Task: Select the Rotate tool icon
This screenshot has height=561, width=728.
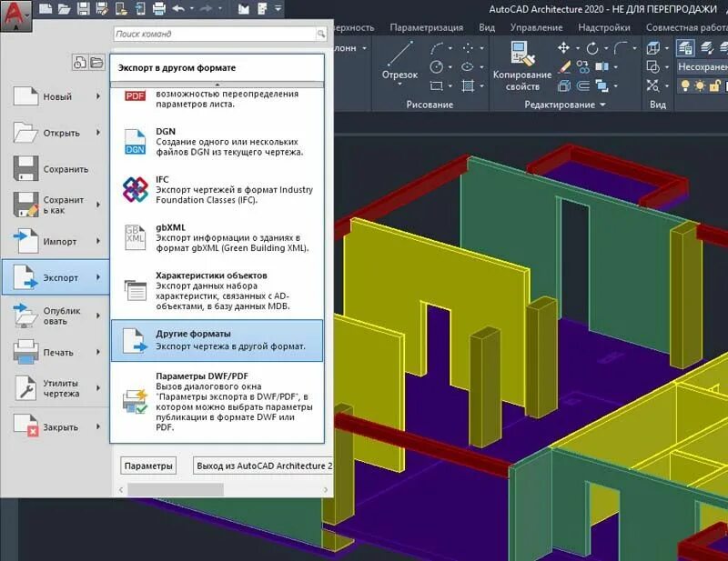Action: (592, 48)
